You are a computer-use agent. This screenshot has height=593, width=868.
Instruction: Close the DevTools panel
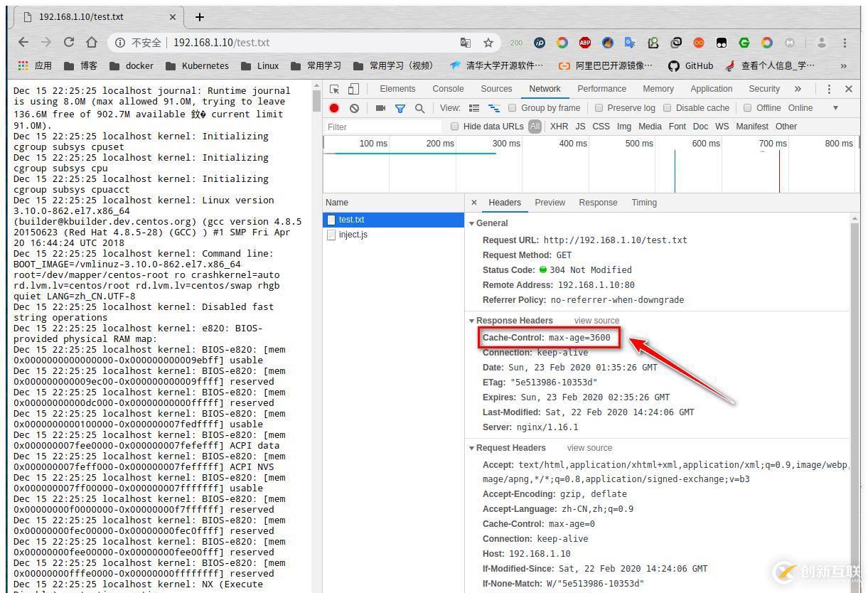(x=848, y=89)
